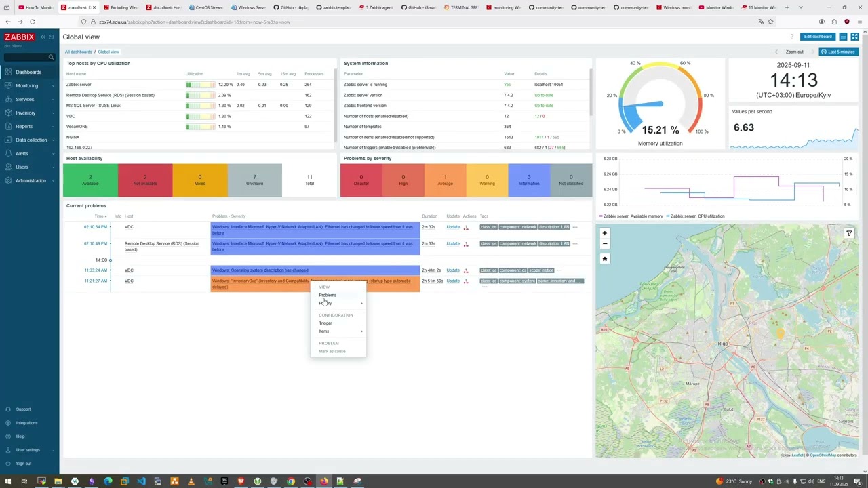Collapse the Zabbix sidebar with the double-chevron icon
Screen dimensions: 868x488
pos(43,37)
